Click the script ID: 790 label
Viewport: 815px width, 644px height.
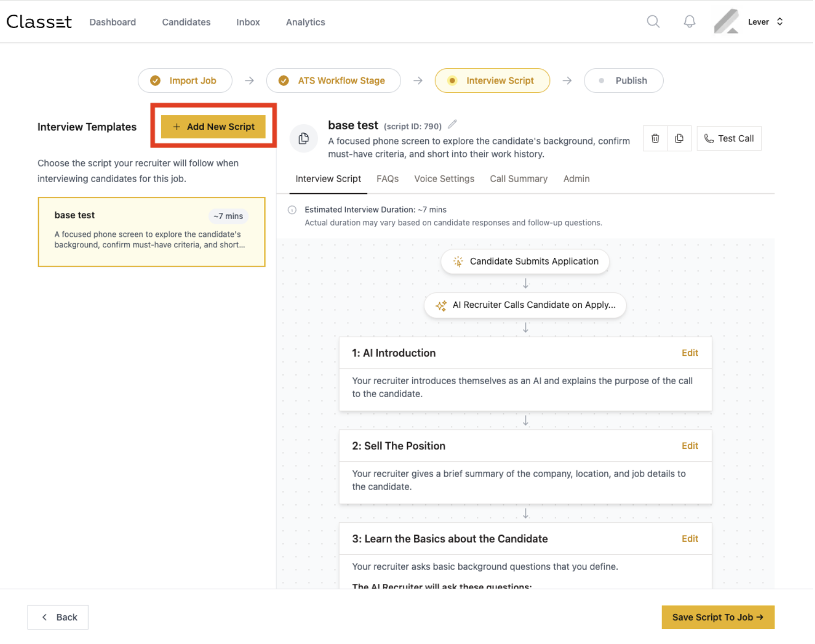click(x=414, y=127)
